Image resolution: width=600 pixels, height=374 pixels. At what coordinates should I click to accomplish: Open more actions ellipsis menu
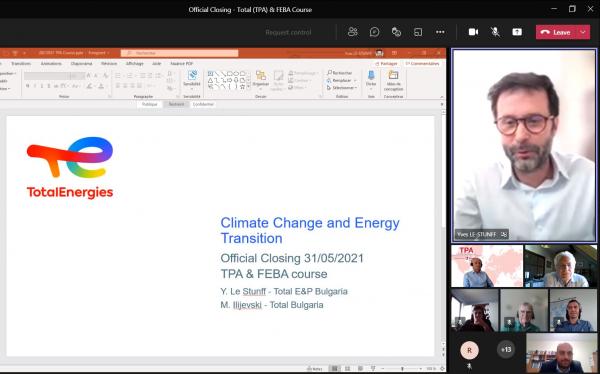click(440, 32)
